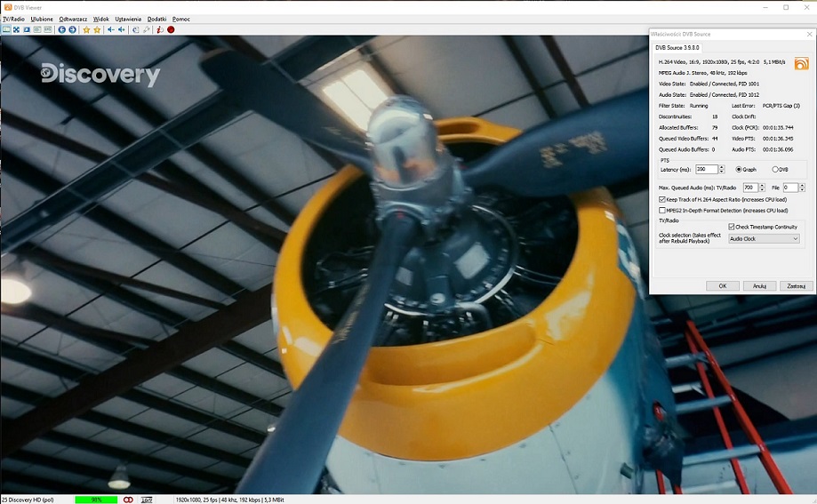This screenshot has height=504, width=817.
Task: Click the left yellow star favorites icon
Action: [x=86, y=29]
